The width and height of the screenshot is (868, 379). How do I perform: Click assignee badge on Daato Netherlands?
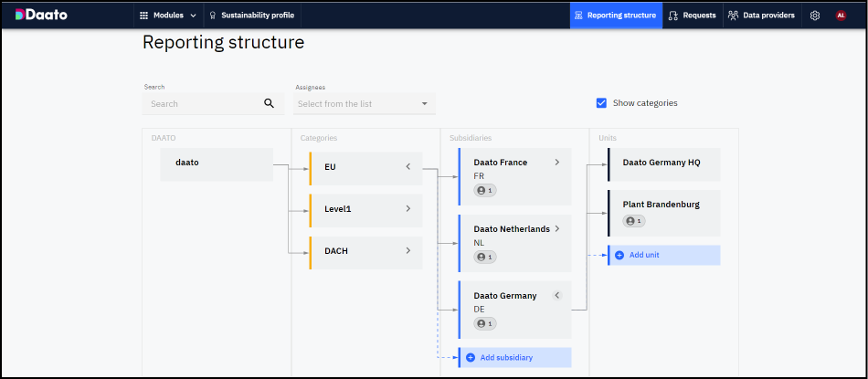click(484, 258)
